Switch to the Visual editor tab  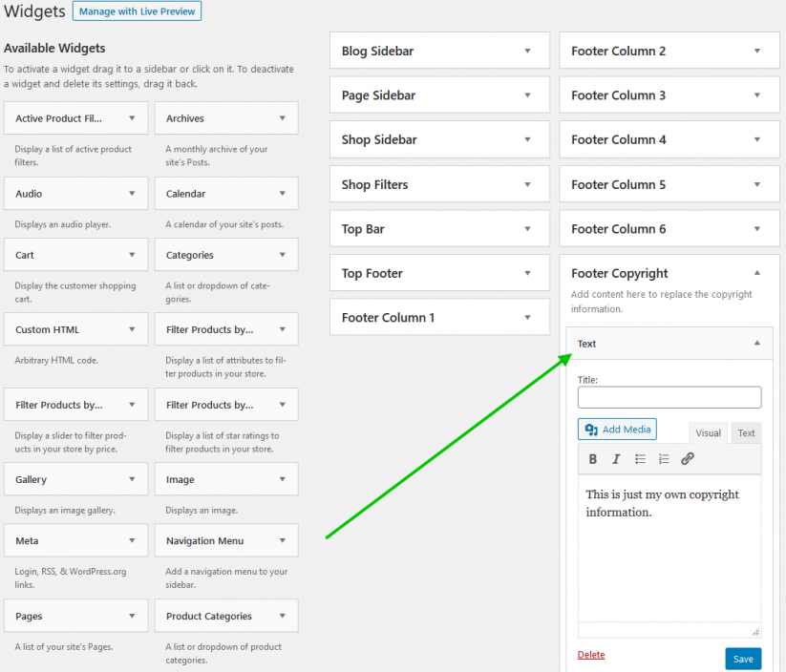pos(708,433)
